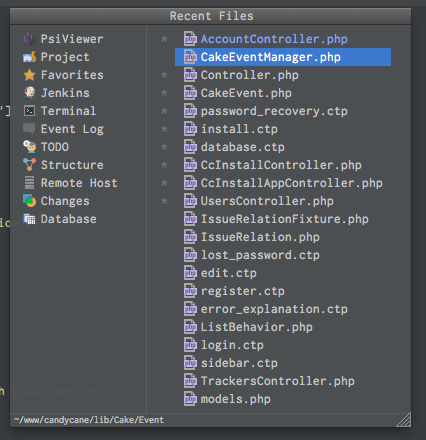Viewport: 426px width, 440px height.
Task: Click the Changes tool icon
Action: pos(29,201)
